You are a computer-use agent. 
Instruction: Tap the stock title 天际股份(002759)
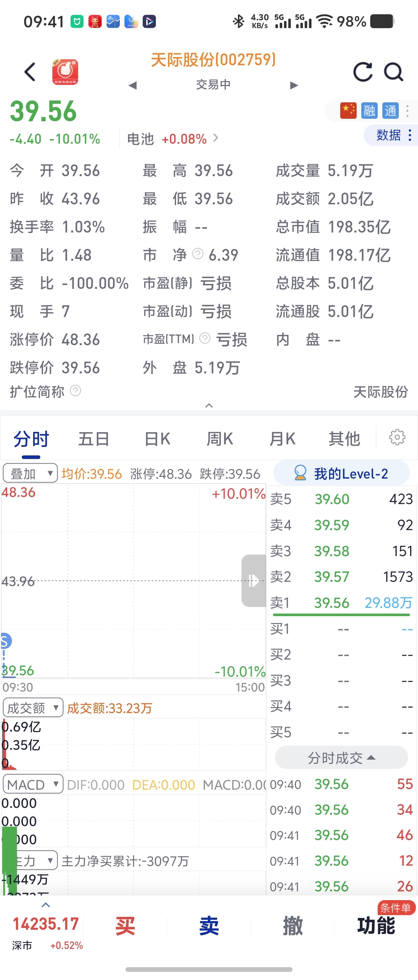tap(213, 60)
